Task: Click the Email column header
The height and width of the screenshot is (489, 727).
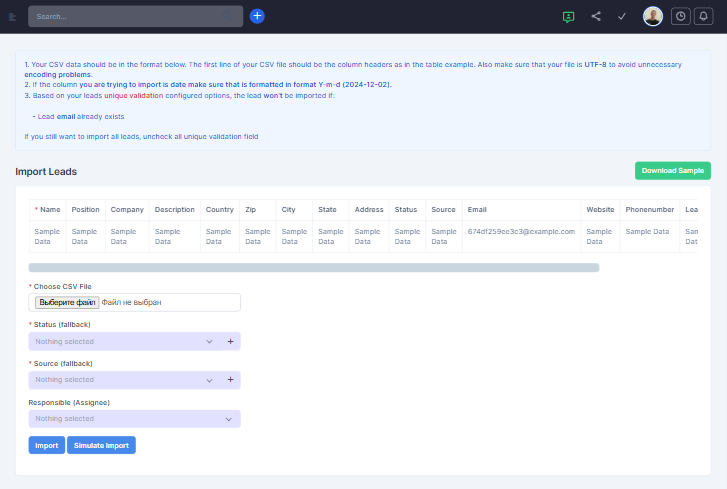Action: coord(477,210)
